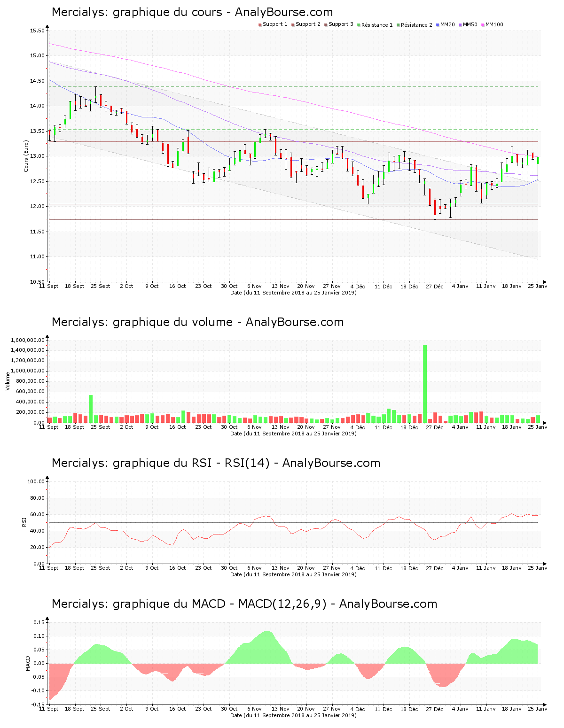
Task: Click the 'graphique du cours' chart title
Action: [x=192, y=12]
